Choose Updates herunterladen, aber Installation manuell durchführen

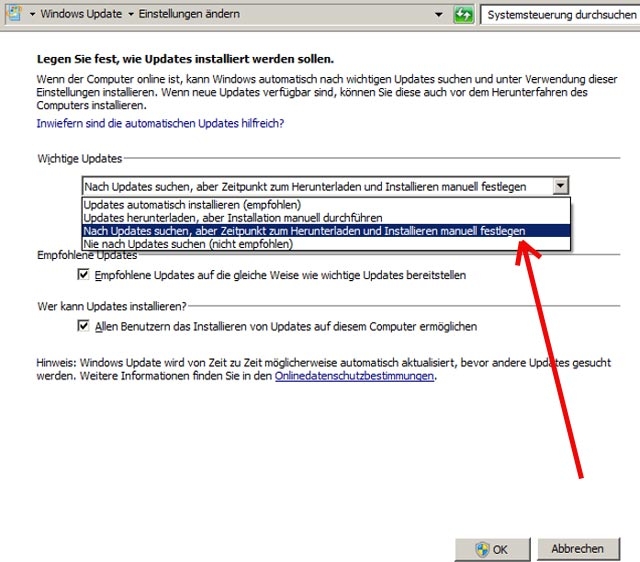(x=326, y=218)
